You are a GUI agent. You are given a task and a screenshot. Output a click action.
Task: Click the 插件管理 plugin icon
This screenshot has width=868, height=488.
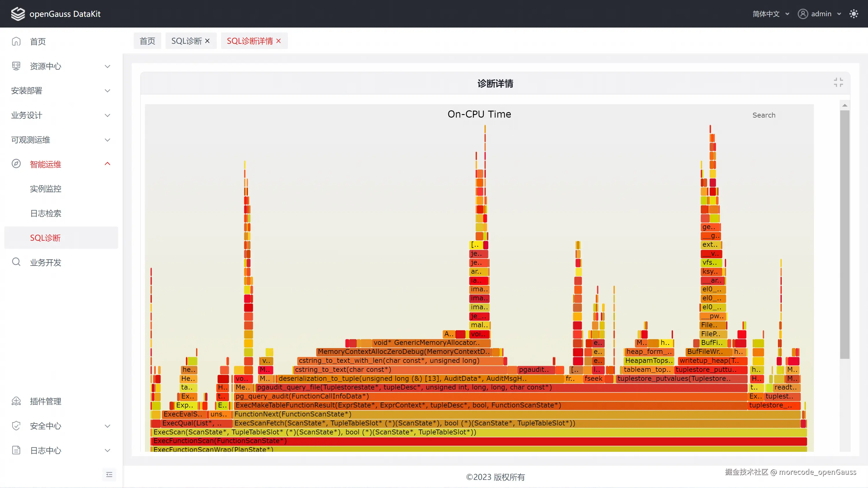16,401
